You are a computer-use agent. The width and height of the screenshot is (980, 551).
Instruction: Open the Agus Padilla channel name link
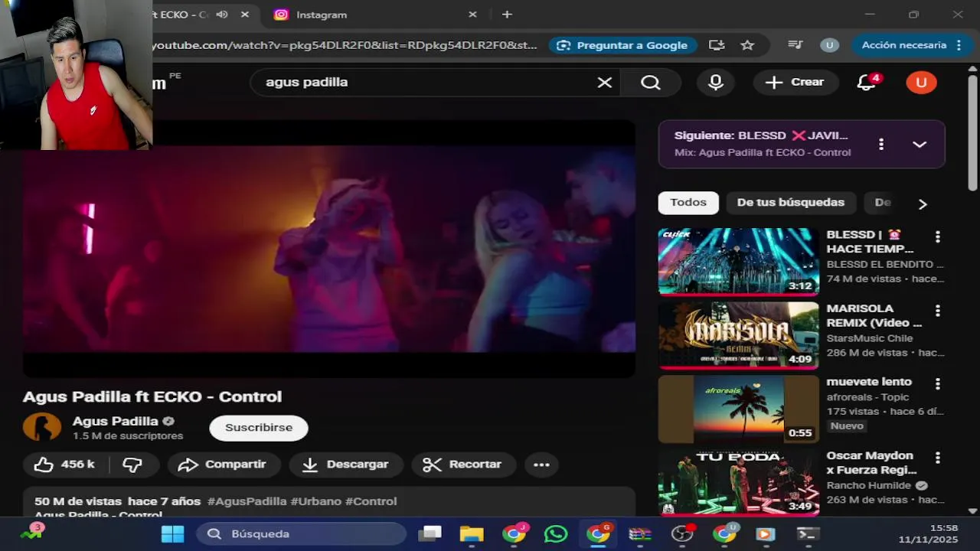click(x=115, y=421)
